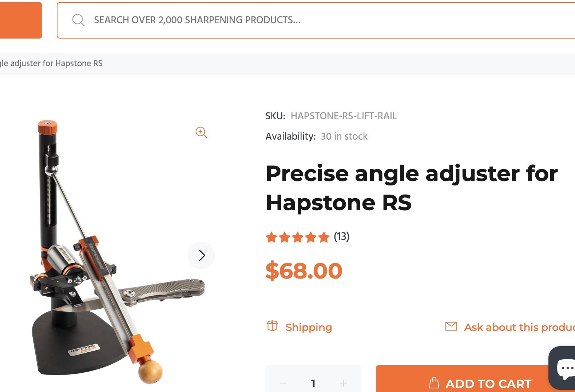The width and height of the screenshot is (575, 392).
Task: Decrease the quantity with the minus button
Action: click(x=283, y=383)
